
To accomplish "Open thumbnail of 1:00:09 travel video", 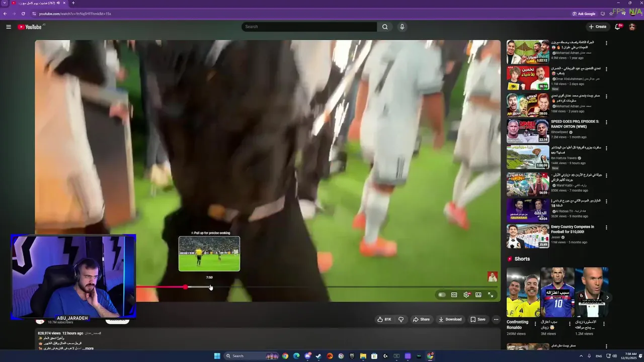I will click(x=528, y=157).
